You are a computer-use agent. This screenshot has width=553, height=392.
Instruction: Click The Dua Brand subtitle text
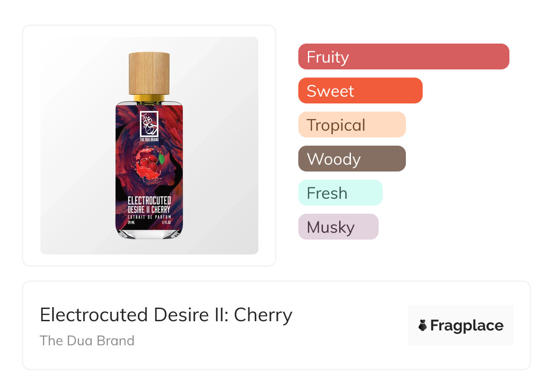(87, 341)
